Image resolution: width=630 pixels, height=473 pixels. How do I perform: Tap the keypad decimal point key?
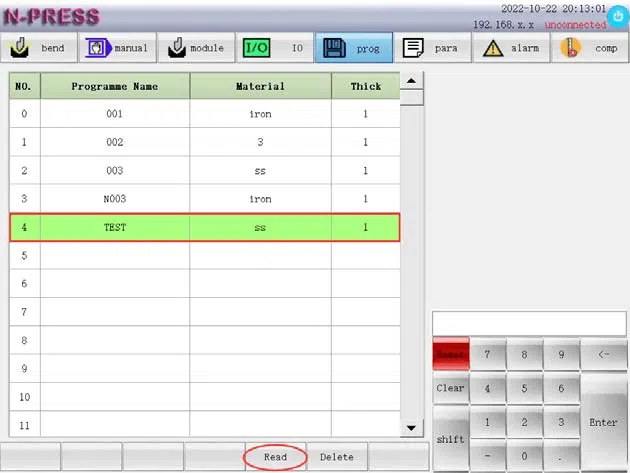point(561,456)
